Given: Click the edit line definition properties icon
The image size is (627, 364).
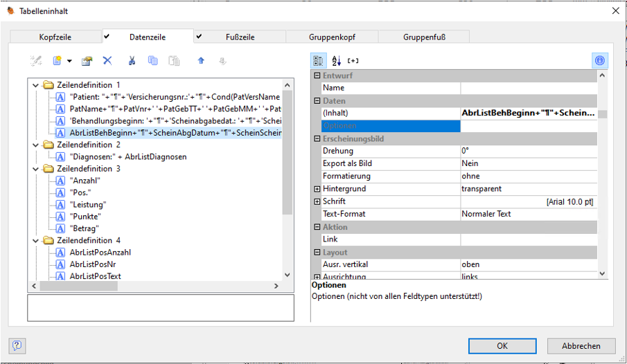Looking at the screenshot, I should click(x=87, y=61).
